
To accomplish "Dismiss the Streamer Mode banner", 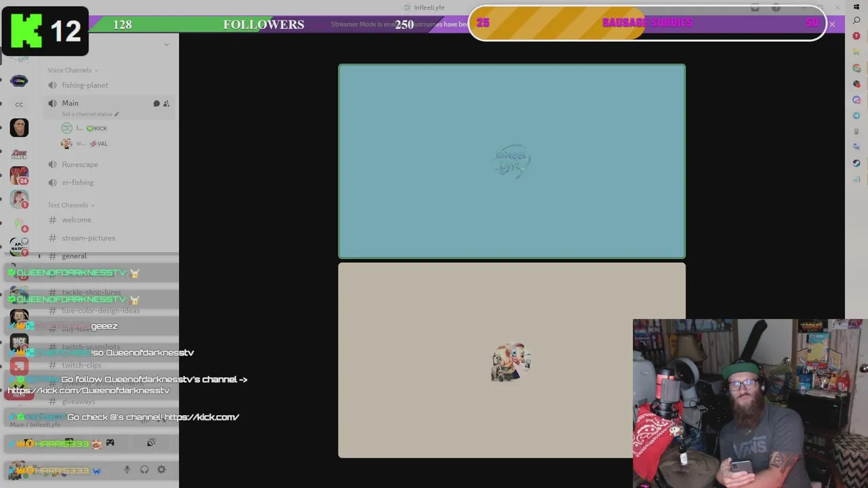I will pos(832,24).
